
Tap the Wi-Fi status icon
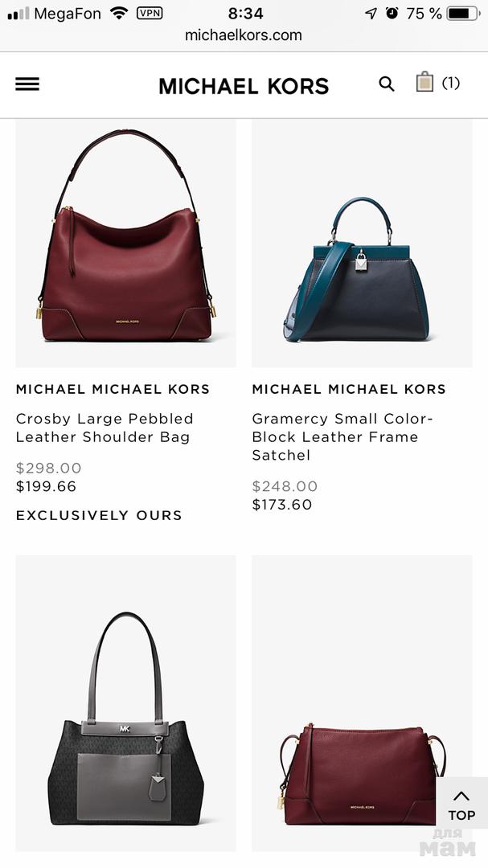pyautogui.click(x=119, y=13)
